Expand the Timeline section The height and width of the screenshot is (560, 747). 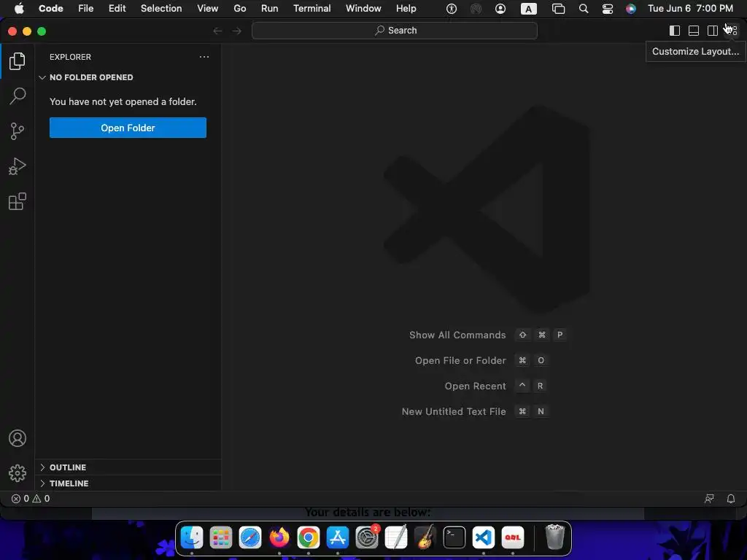coord(128,483)
